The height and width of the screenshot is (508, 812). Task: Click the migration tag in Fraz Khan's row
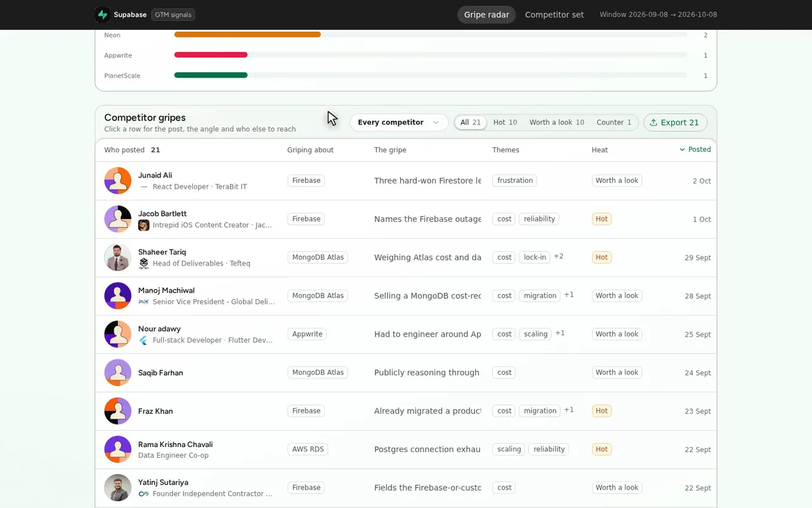540,411
